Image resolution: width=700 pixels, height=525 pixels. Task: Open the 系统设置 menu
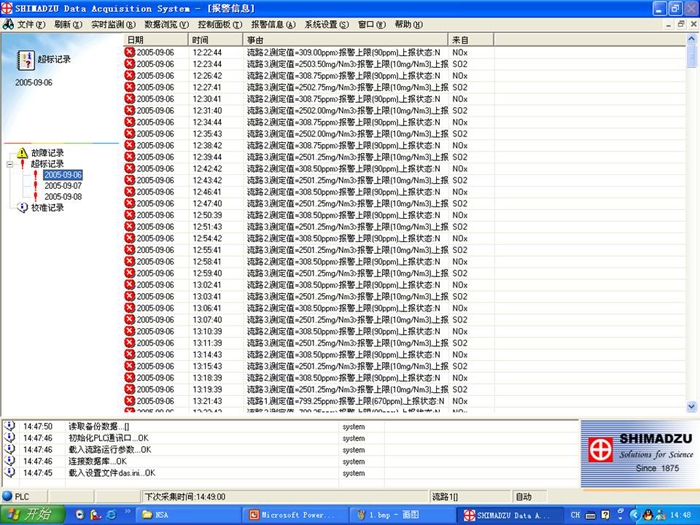pyautogui.click(x=325, y=24)
